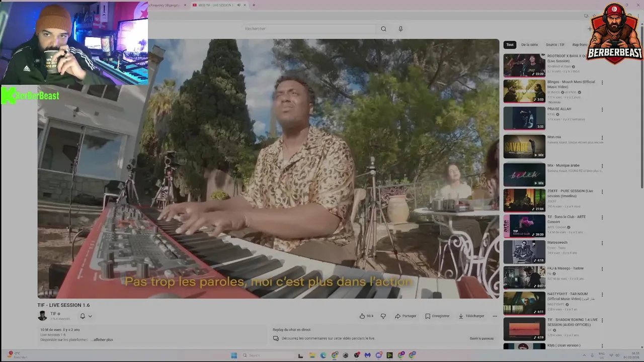Screen dimensions: 644x362
Task: Open the Mon mix playlist thumbnail
Action: coord(524,146)
